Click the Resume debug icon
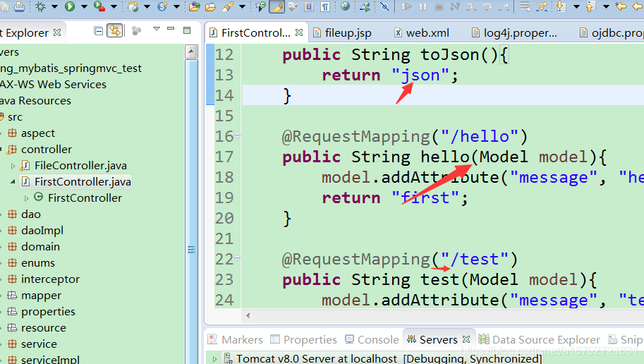Viewport: 644px width, 364px height. [406, 6]
